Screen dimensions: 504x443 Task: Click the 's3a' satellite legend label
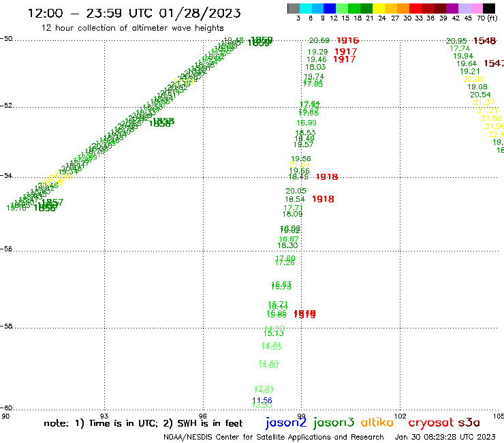tap(469, 423)
